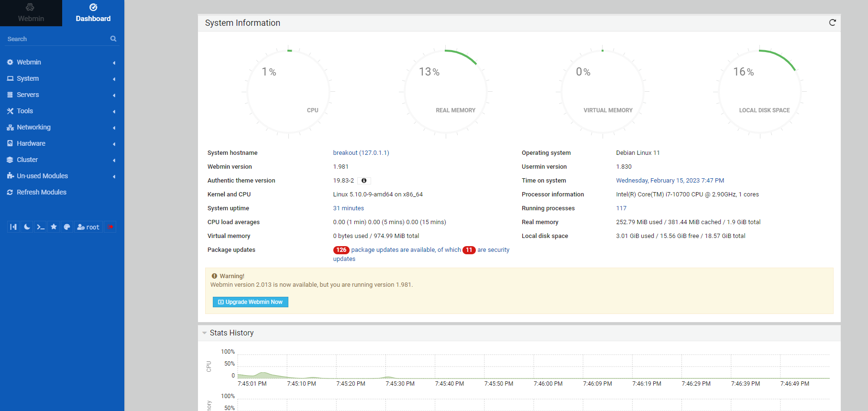
Task: Expand the Cluster category arrow
Action: pyautogui.click(x=114, y=160)
